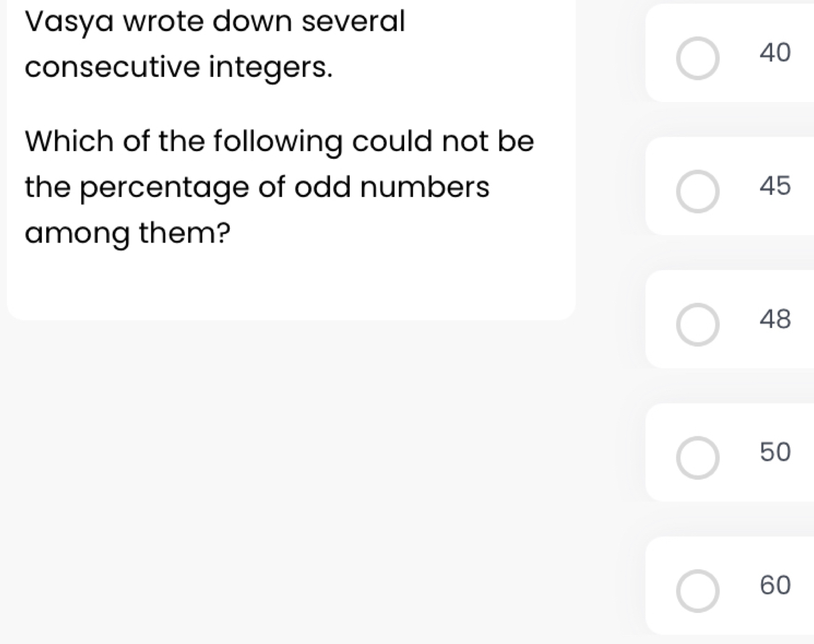This screenshot has width=814, height=644.
Task: Click the number 60 label text
Action: [x=775, y=585]
